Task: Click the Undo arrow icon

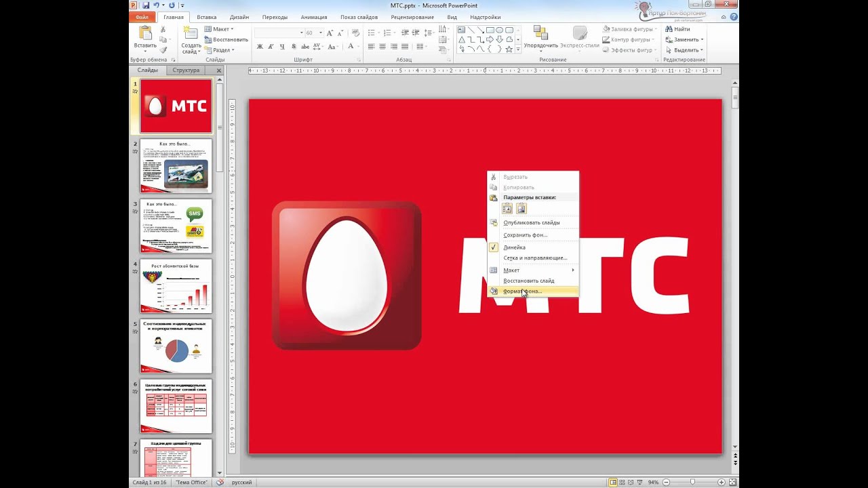Action: click(x=157, y=5)
